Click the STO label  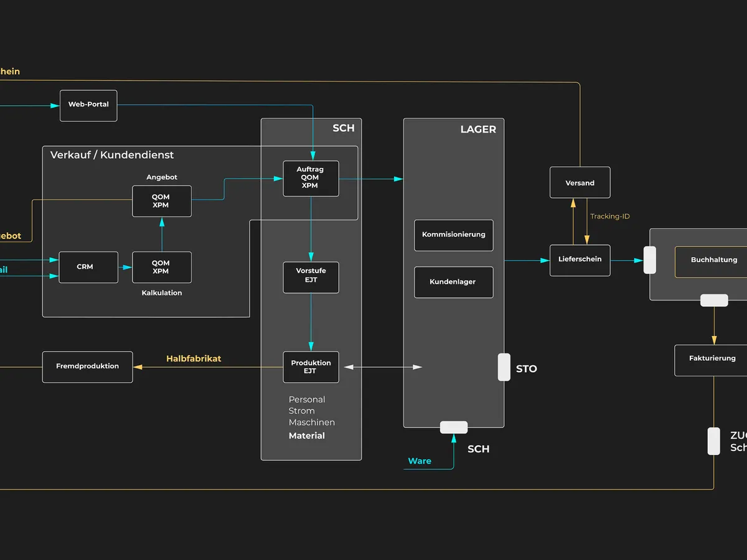point(527,369)
